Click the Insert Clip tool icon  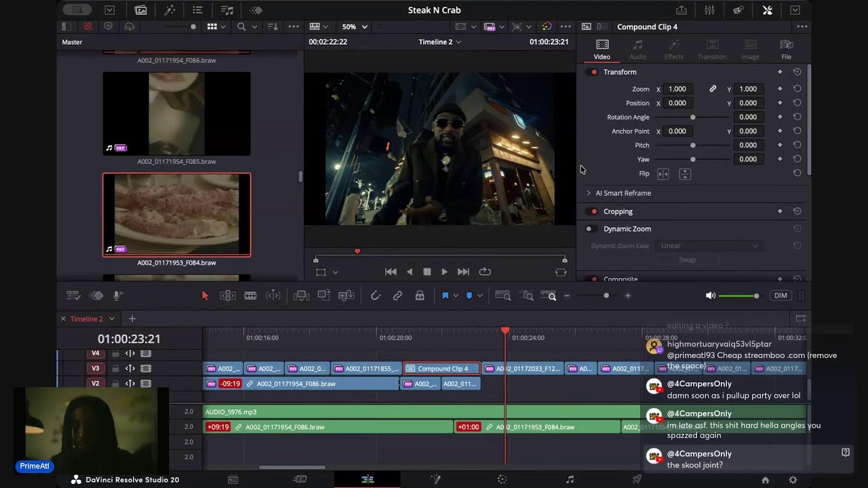[x=302, y=296]
